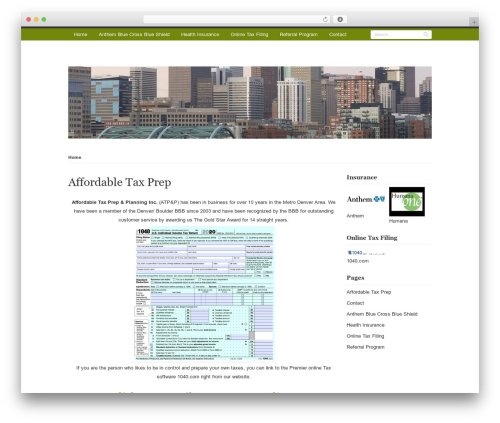Maximize the window with green button
500x423 pixels.
44,20
